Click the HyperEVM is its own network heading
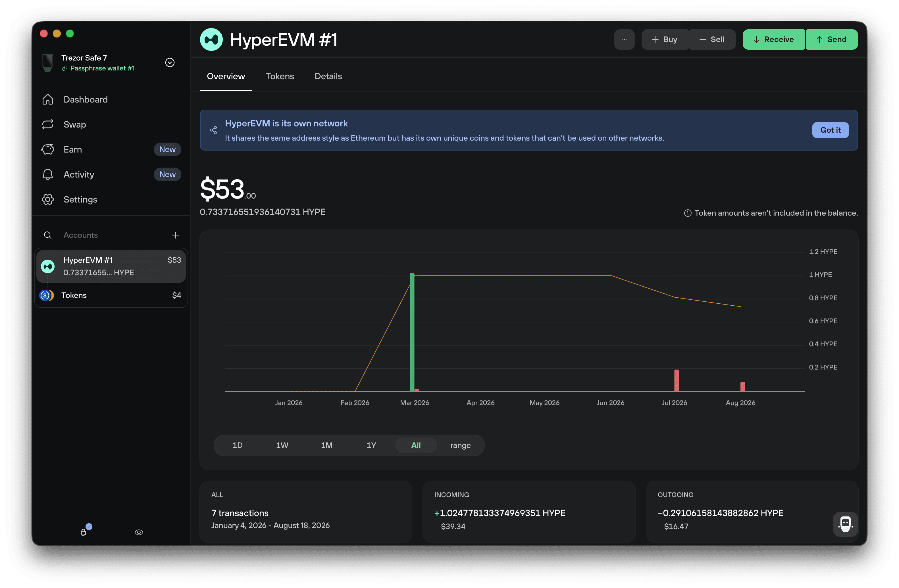Image resolution: width=899 pixels, height=588 pixels. click(286, 123)
